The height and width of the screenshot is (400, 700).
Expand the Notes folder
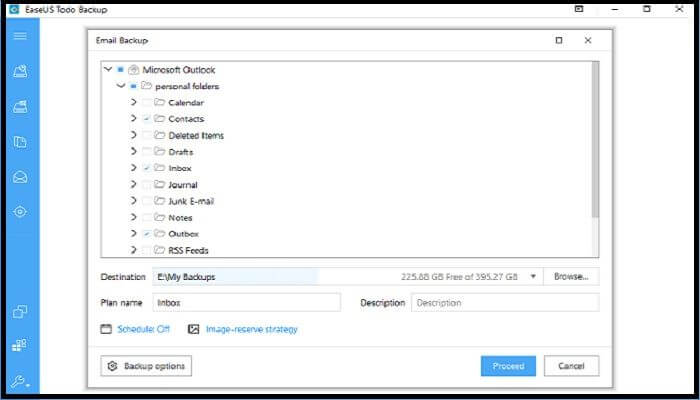tap(133, 217)
